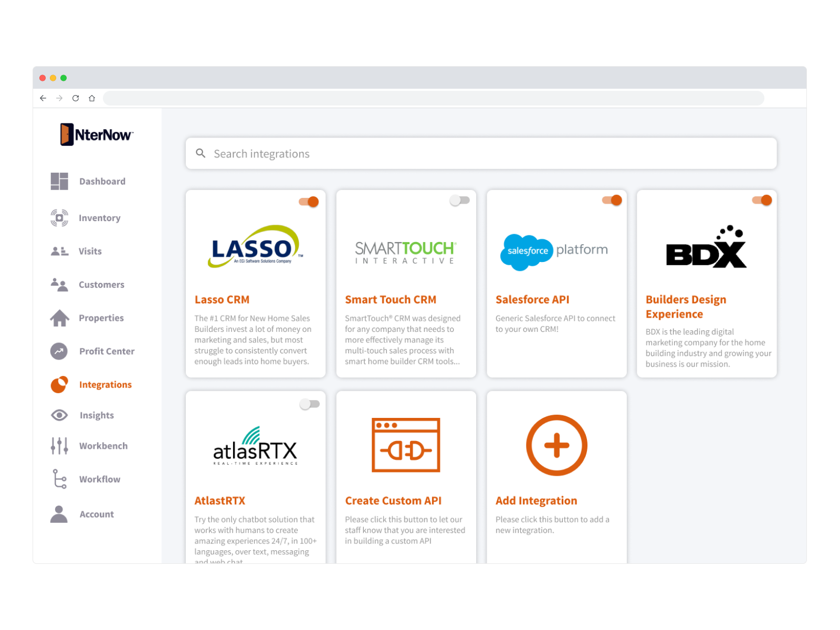Click the browser address bar
This screenshot has width=840, height=630.
click(x=433, y=98)
